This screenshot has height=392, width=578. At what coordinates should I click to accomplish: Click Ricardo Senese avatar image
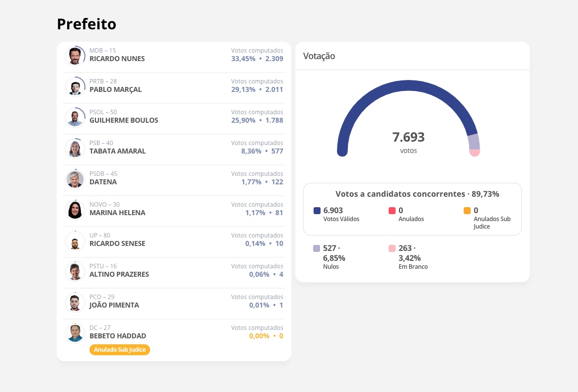point(75,241)
